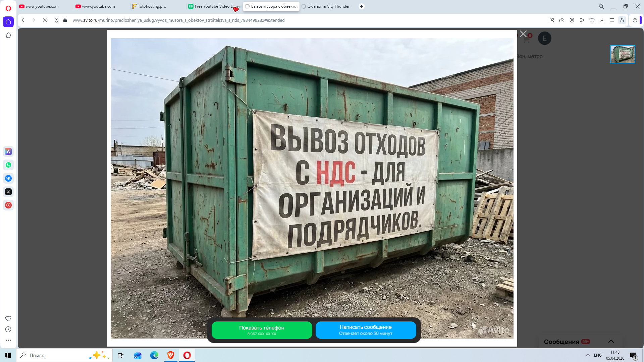Image resolution: width=644 pixels, height=362 pixels.
Task: Click Написать сообщение button
Action: pos(366,330)
